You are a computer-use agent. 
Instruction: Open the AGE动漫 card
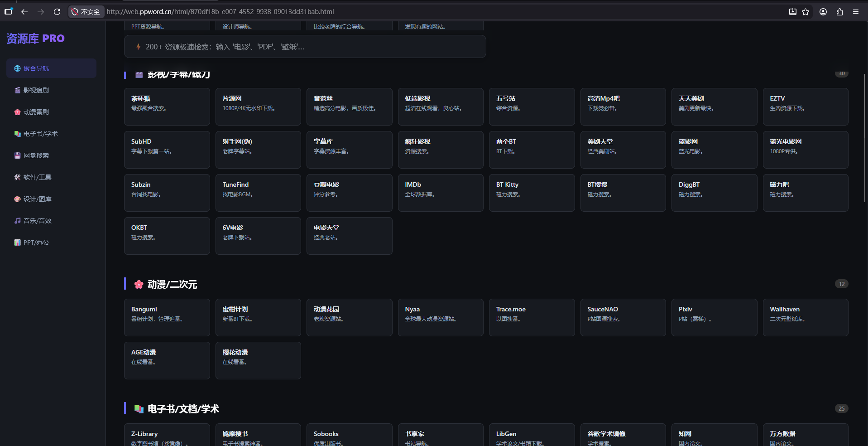[x=167, y=360]
